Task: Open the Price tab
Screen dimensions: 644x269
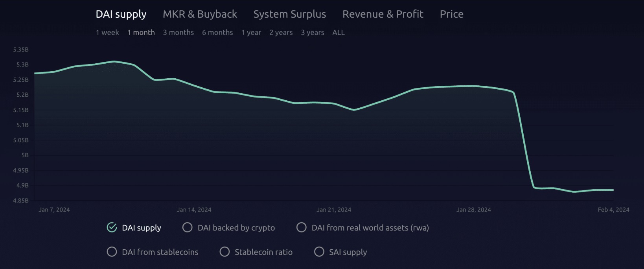Action: point(452,14)
